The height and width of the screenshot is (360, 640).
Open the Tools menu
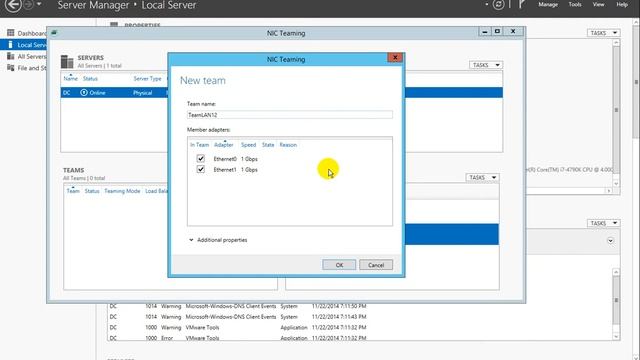click(x=575, y=4)
